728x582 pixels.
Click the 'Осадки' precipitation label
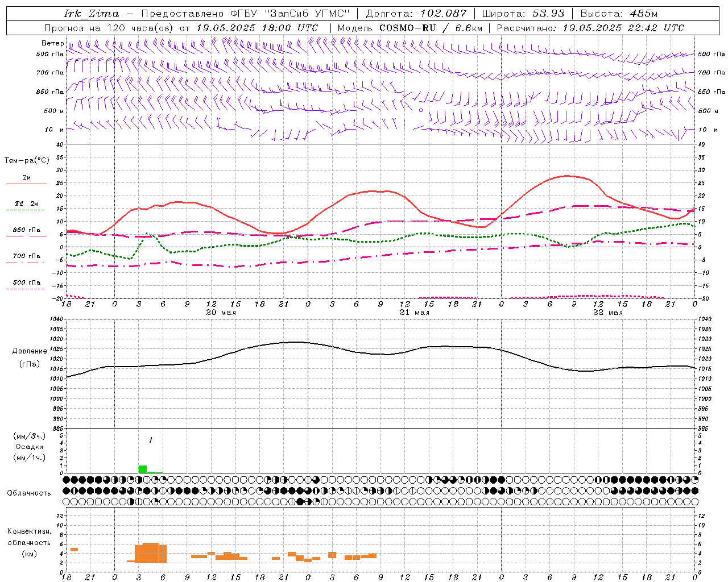pos(30,447)
